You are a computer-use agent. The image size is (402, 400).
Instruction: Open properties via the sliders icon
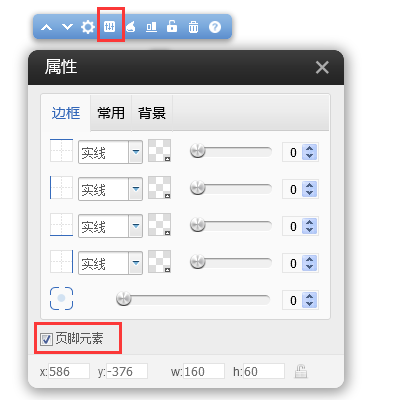[x=109, y=26]
